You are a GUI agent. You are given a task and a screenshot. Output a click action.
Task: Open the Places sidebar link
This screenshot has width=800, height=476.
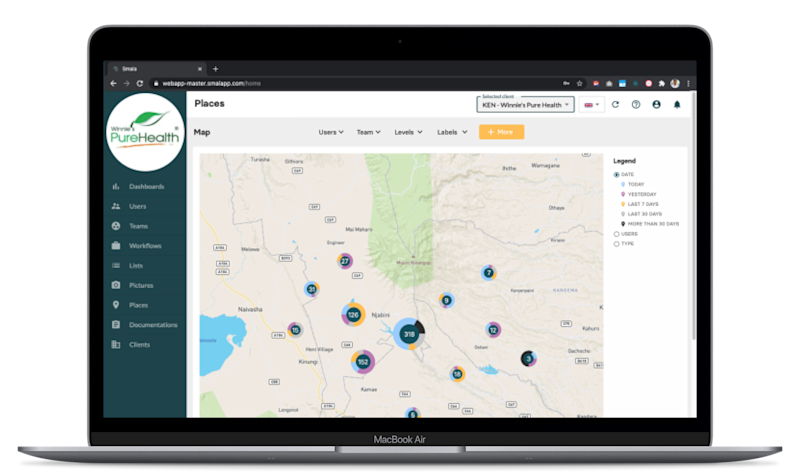point(138,305)
